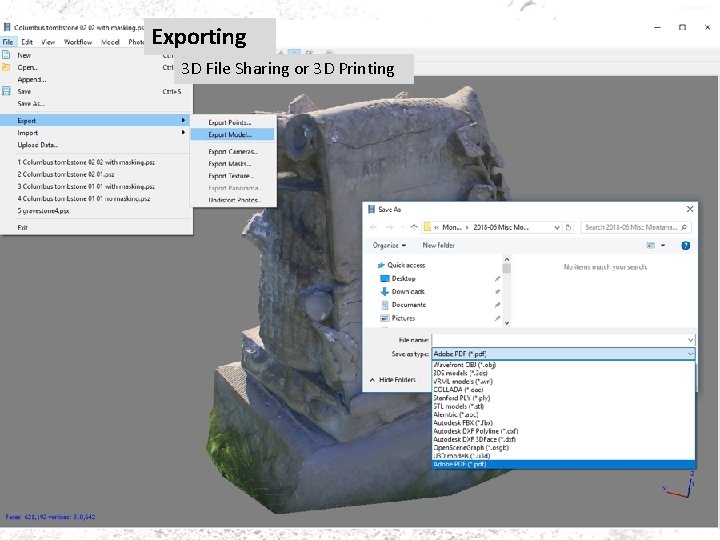Select 3DS models (*.3ds) file type

tap(563, 373)
